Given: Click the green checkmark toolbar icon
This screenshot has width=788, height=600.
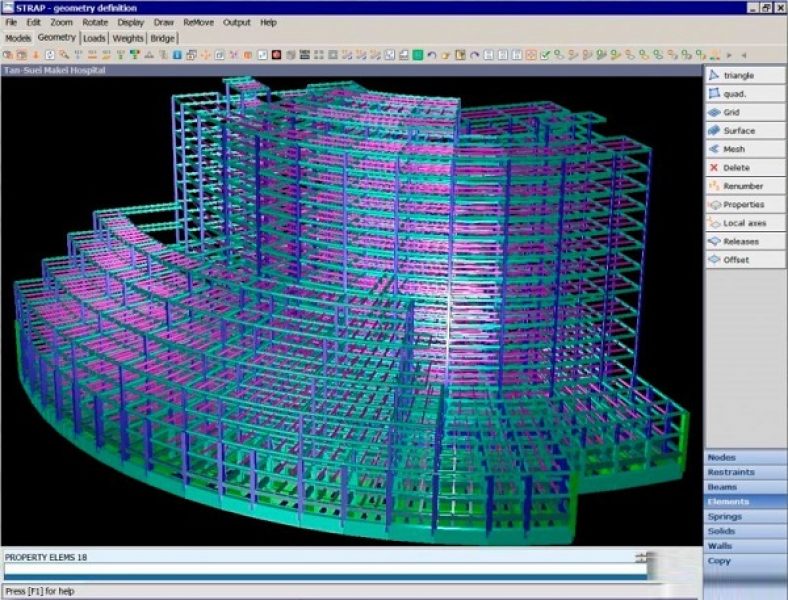Looking at the screenshot, I should click(545, 55).
